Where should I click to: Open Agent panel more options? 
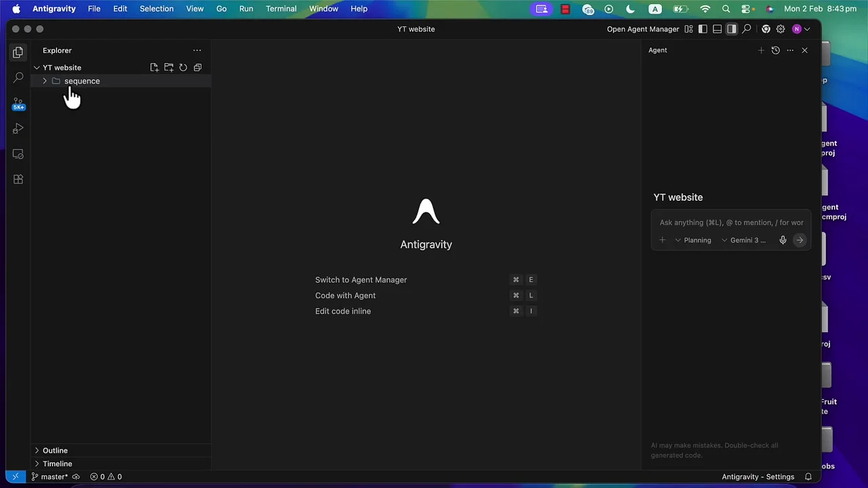tap(790, 50)
